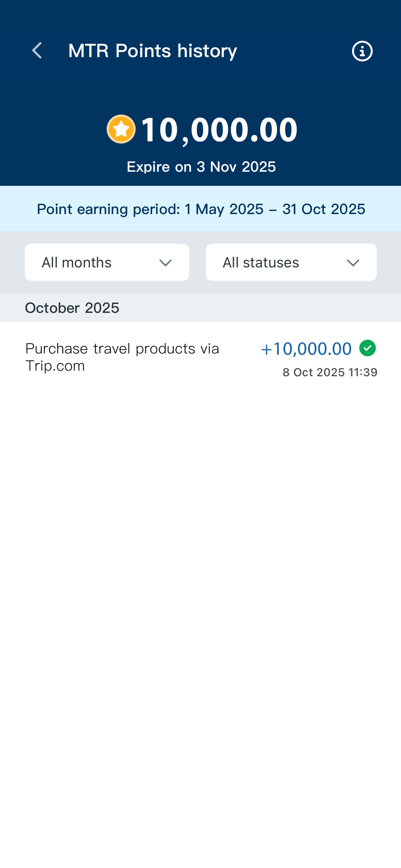Tap the star coin icon beside the balance
This screenshot has width=401, height=868.
[122, 129]
